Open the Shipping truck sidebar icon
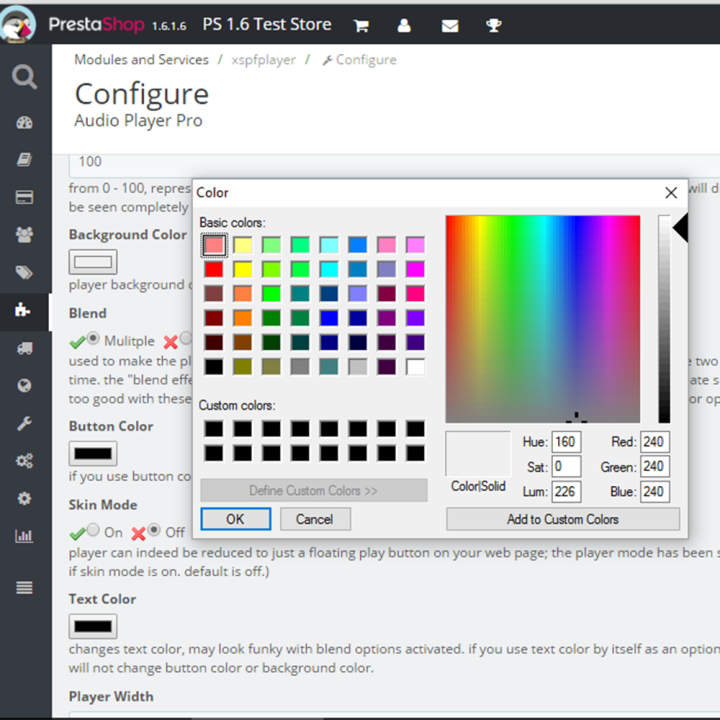 [24, 348]
